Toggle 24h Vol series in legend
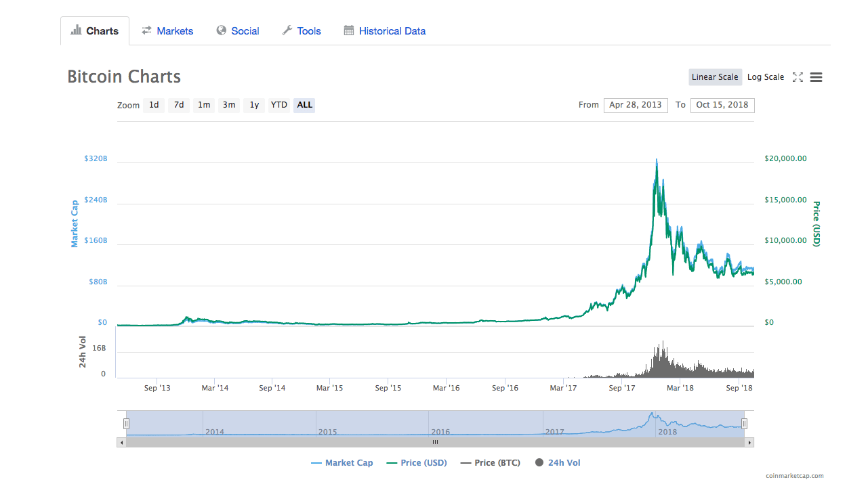Viewport: 868px width, 484px height. pyautogui.click(x=558, y=463)
